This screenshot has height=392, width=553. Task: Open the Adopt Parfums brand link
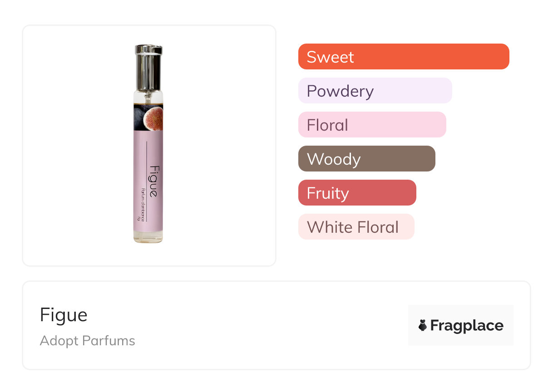coord(87,341)
